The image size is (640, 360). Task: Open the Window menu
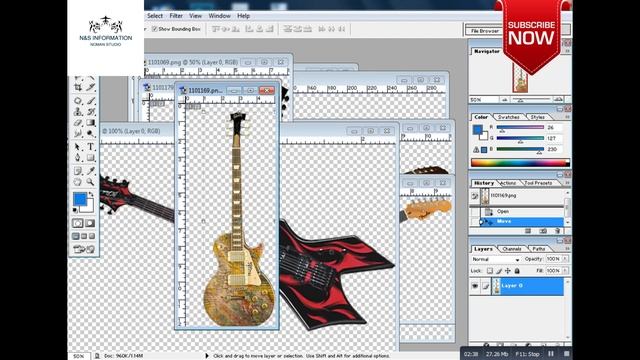click(x=220, y=16)
